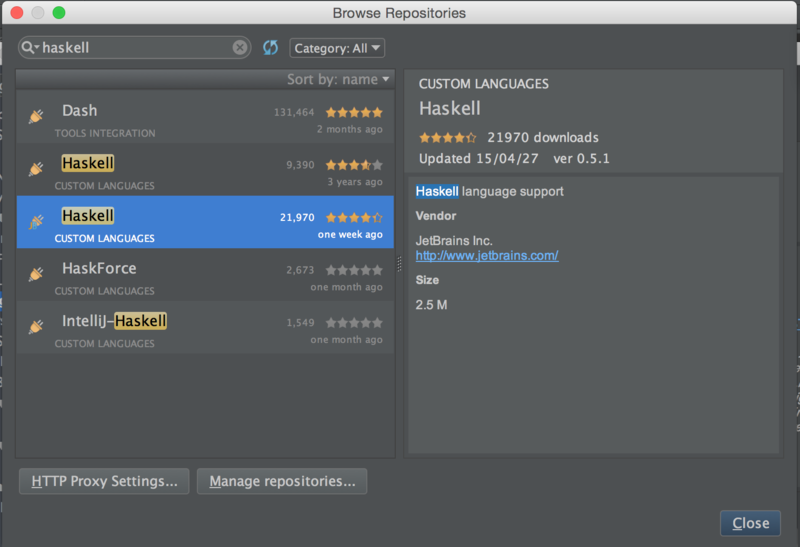The image size is (800, 547).
Task: Close the Browse Repositories dialog
Action: click(x=750, y=523)
